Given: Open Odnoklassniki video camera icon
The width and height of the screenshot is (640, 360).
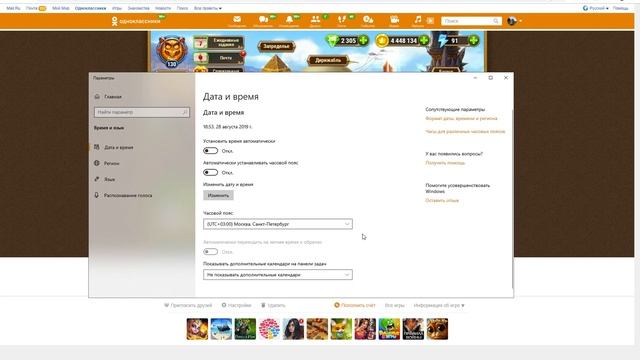Looking at the screenshot, I should (x=394, y=19).
